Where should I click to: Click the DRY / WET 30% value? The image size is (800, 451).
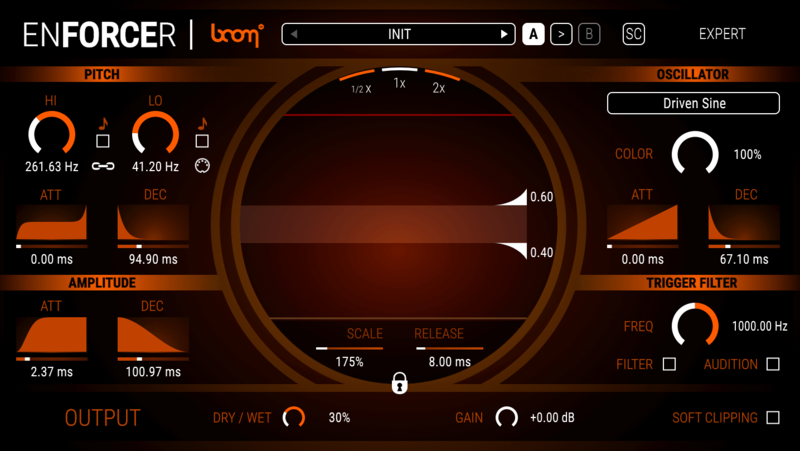[339, 418]
